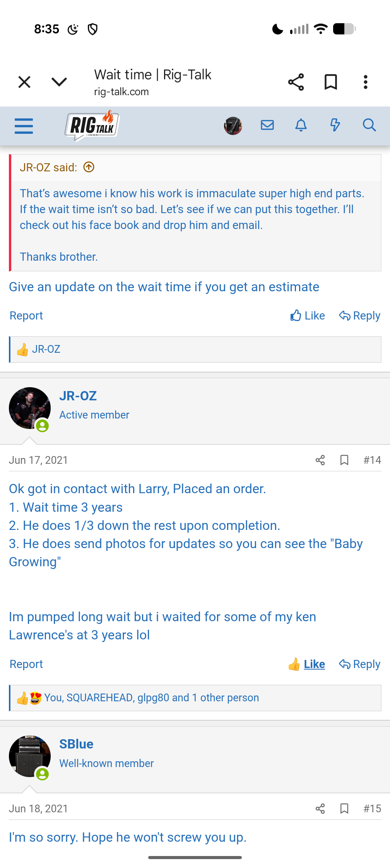
Task: Expand the browser tab chevron dropdown
Action: (59, 82)
